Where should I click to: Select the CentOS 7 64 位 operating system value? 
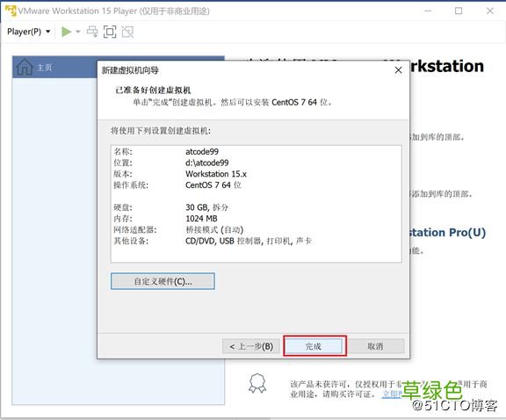pos(213,185)
